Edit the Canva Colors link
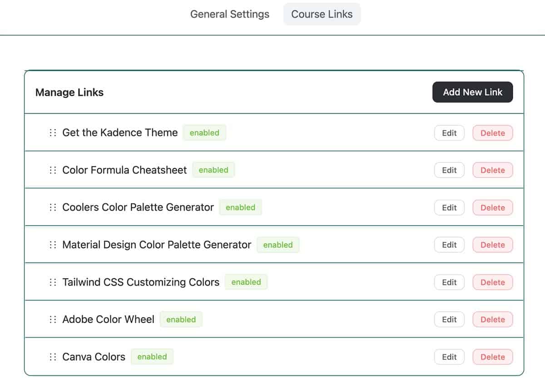Screen dimensions: 545x392 click(x=450, y=357)
